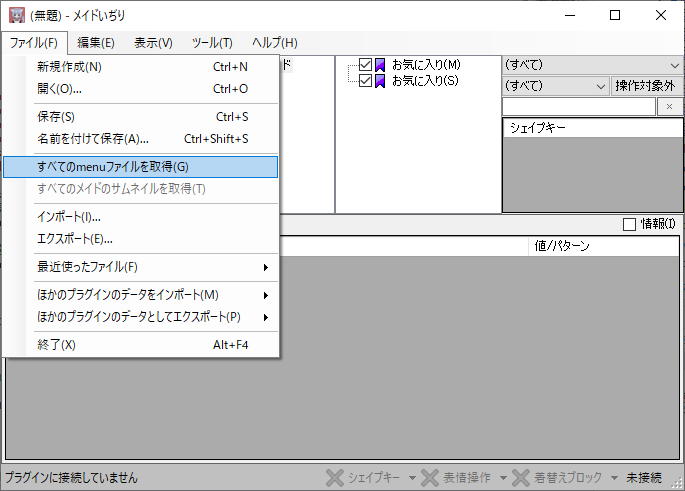Click the 着替えブロック X icon in status bar
685x491 pixels.
click(521, 478)
